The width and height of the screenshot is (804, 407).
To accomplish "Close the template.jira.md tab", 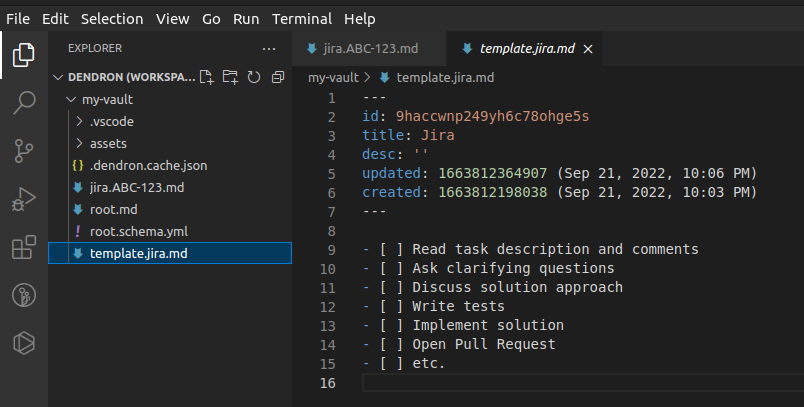I will pyautogui.click(x=588, y=49).
